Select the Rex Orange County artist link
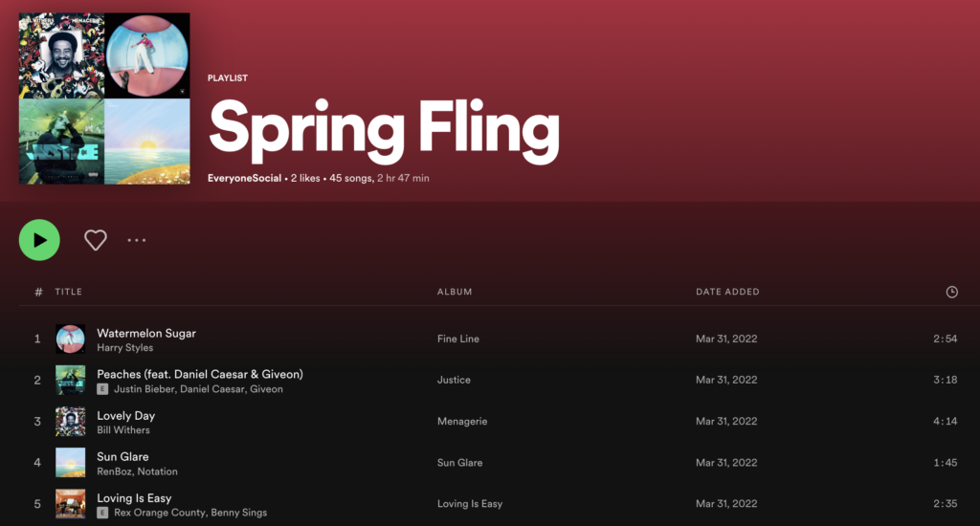980x526 pixels. pos(159,513)
